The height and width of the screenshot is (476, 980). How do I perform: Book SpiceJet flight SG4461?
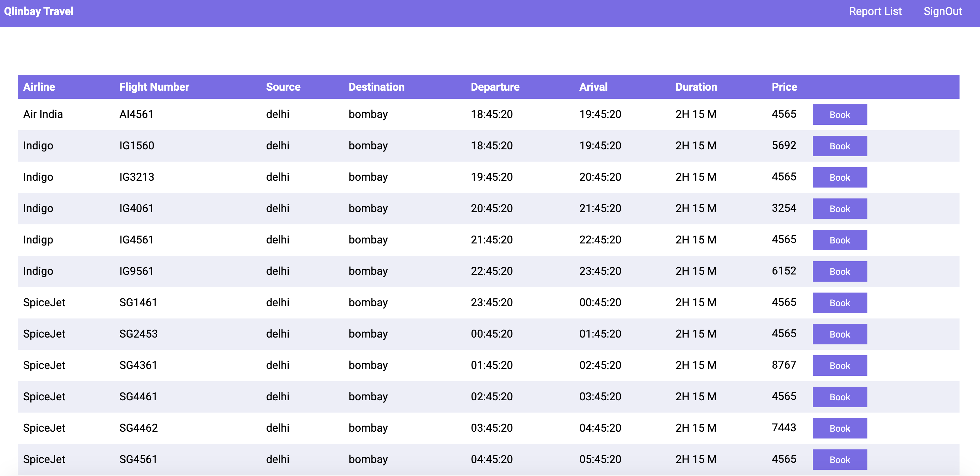[840, 397]
